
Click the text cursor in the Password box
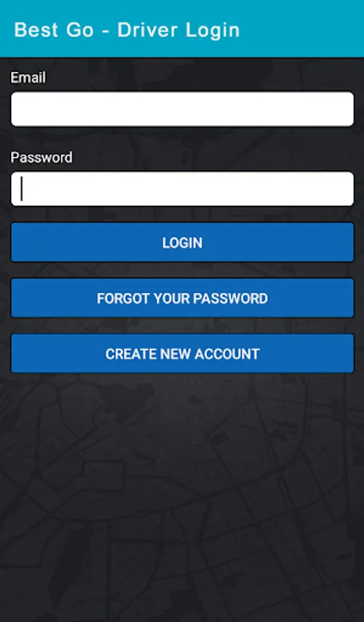21,189
